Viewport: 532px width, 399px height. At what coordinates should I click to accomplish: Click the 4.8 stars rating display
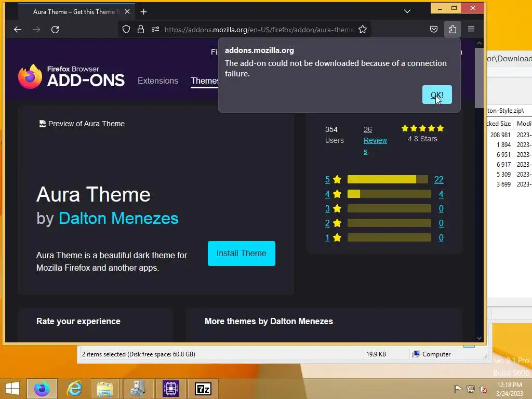point(422,134)
